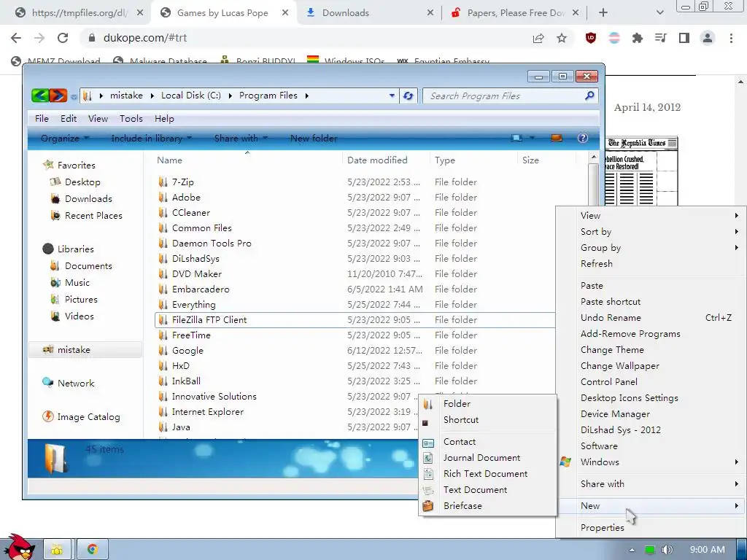Click the green network icon in system tray

click(x=649, y=550)
